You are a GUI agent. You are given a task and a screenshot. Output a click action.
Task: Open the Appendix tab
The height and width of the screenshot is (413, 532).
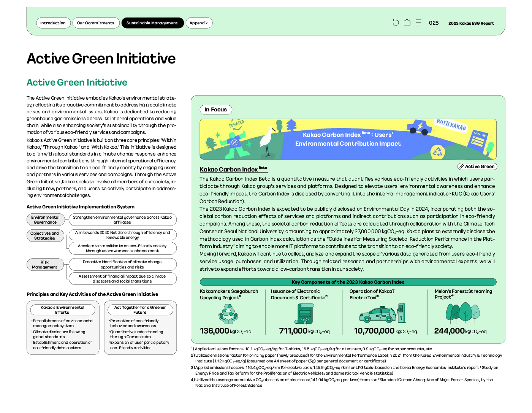[x=199, y=23]
